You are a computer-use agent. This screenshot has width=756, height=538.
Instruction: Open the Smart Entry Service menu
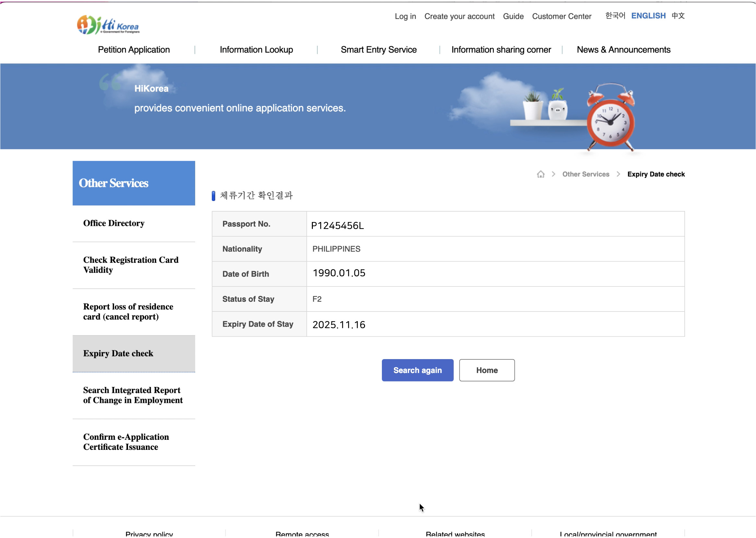coord(379,50)
